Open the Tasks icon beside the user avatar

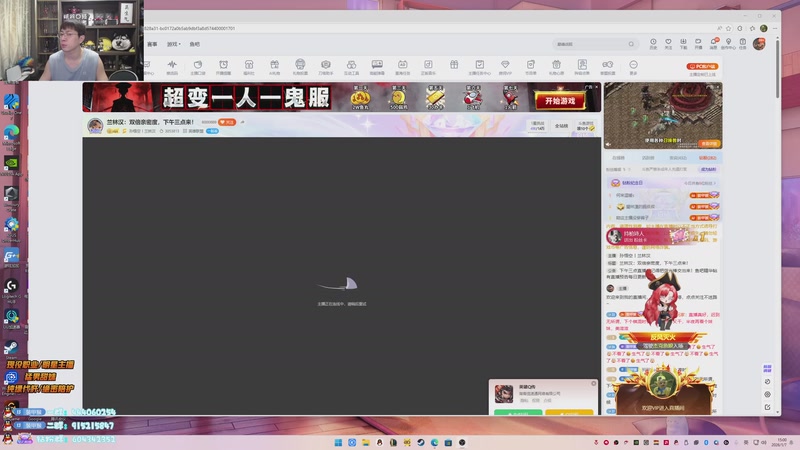coord(743,42)
